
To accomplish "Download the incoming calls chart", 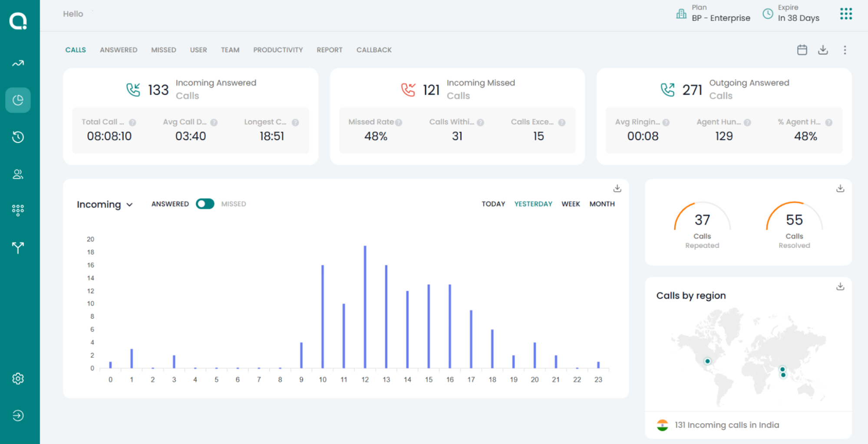I will tap(617, 188).
